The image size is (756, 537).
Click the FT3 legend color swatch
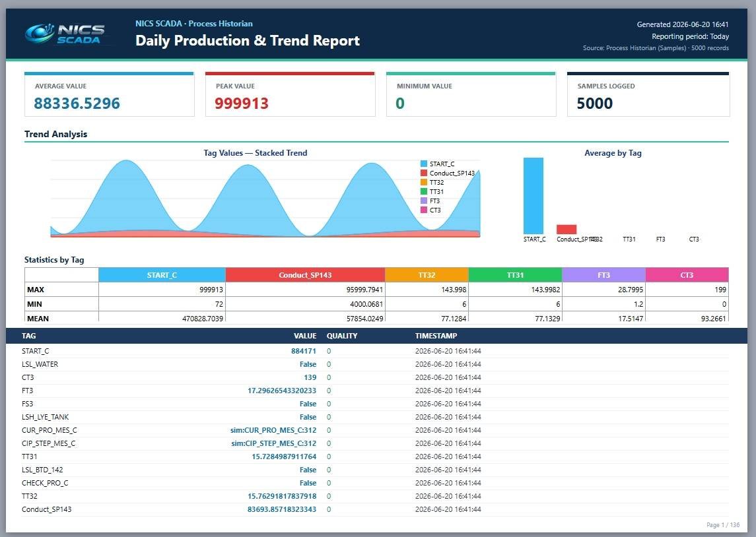tap(424, 201)
